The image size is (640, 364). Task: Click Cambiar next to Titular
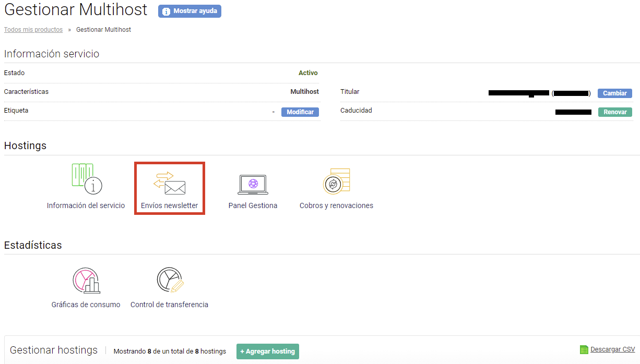[x=615, y=93]
